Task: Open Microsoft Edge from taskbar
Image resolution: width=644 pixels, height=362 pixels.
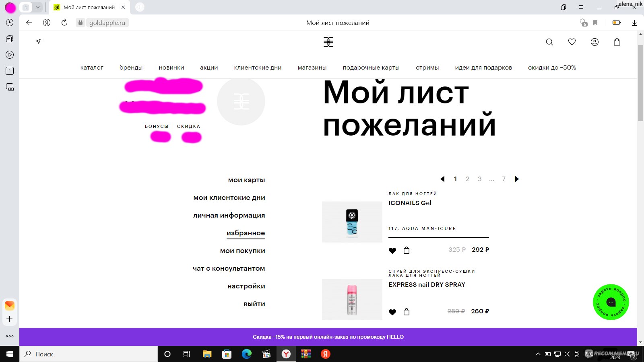Action: pyautogui.click(x=246, y=354)
